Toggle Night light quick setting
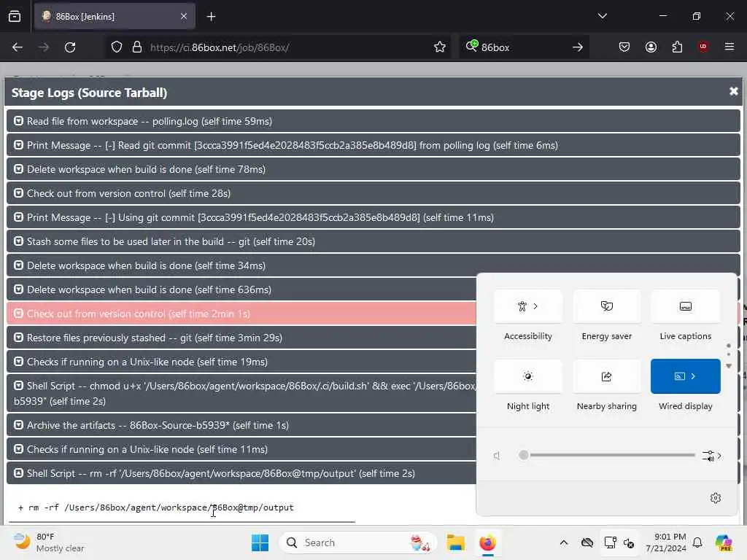This screenshot has height=560, width=747. click(x=528, y=376)
